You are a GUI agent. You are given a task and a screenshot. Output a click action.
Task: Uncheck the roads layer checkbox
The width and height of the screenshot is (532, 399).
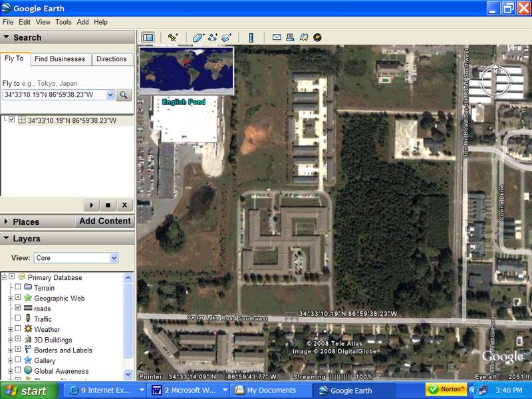pyautogui.click(x=18, y=309)
